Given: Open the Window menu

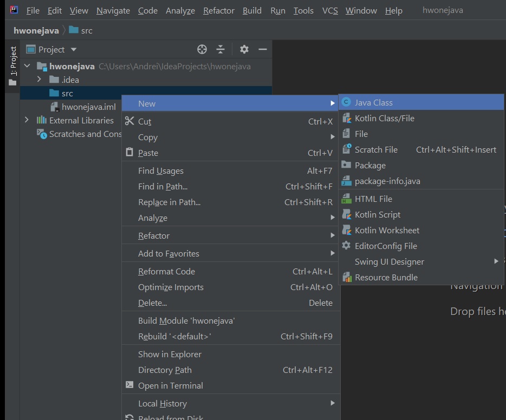Looking at the screenshot, I should (x=361, y=11).
